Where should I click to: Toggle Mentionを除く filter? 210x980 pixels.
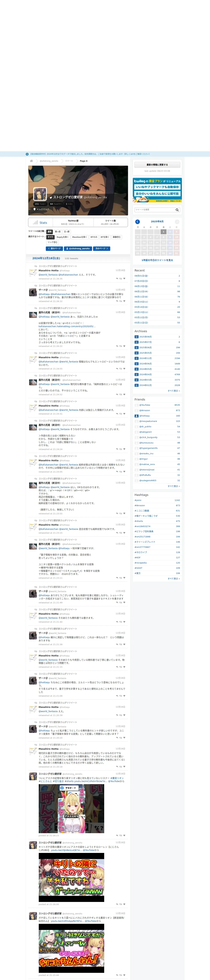click(x=79, y=237)
